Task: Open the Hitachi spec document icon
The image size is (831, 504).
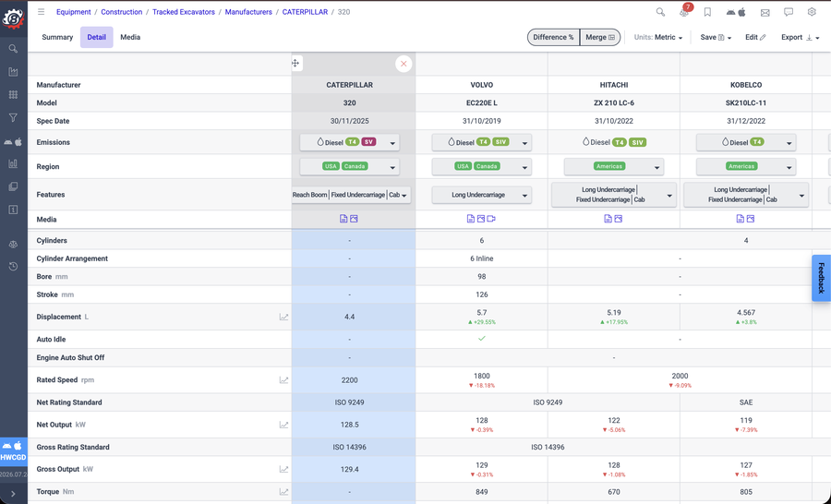Action: (608, 219)
